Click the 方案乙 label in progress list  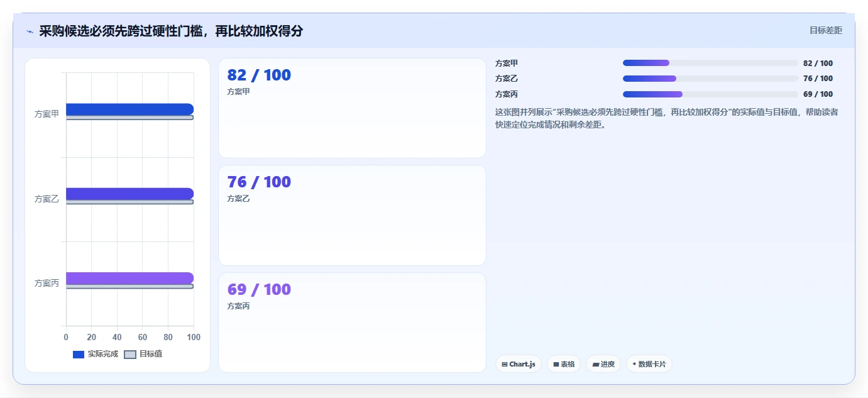tap(507, 79)
